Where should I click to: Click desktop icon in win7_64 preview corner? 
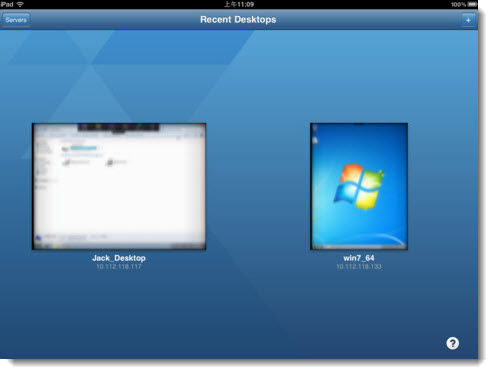[x=315, y=141]
